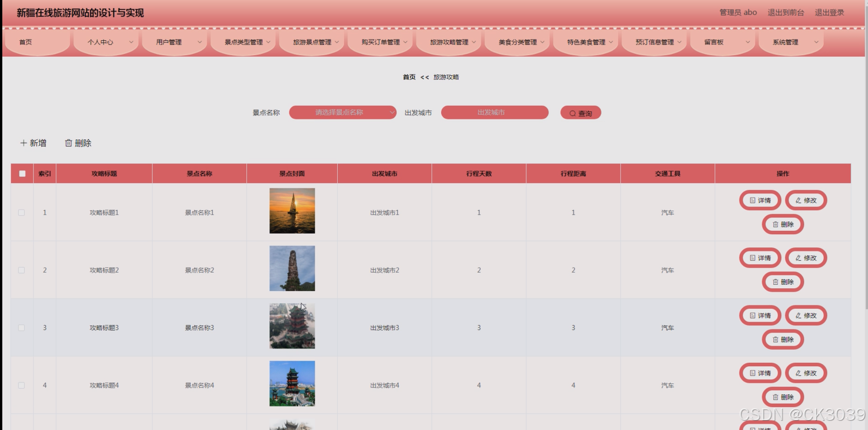
Task: Expand the 预订信息管理 menu
Action: click(x=655, y=42)
